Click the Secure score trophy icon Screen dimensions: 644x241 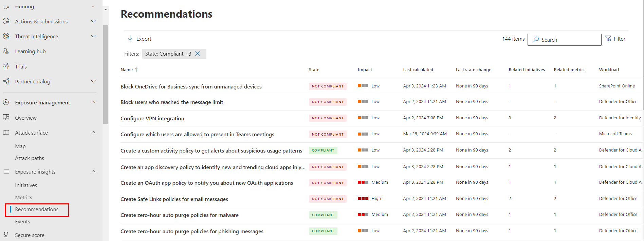point(6,235)
